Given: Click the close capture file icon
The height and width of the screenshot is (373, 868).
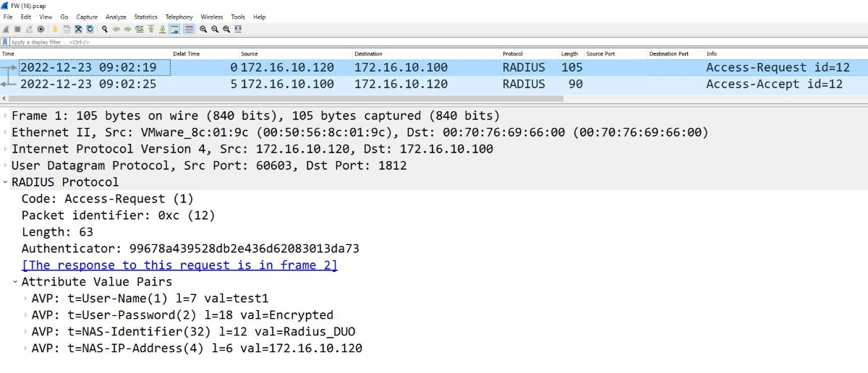Looking at the screenshot, I should point(78,29).
